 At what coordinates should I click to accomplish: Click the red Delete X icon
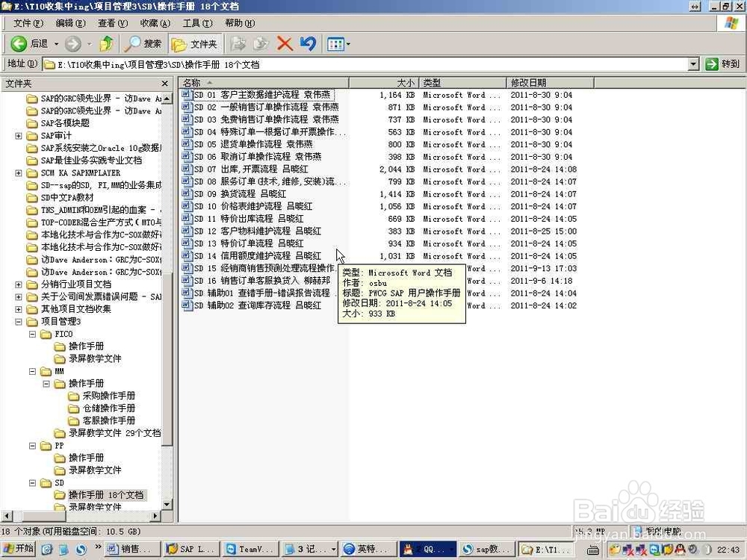[x=285, y=44]
